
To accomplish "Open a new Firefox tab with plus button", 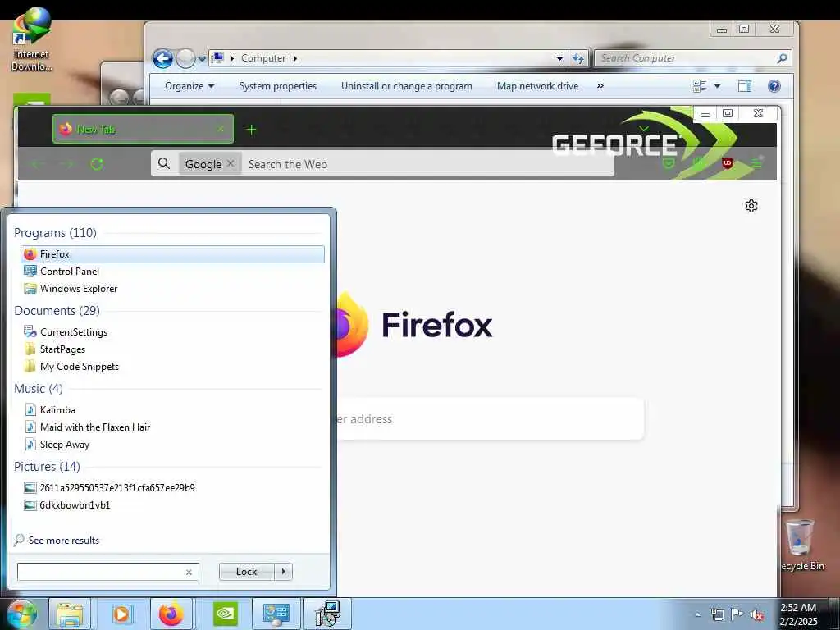I will point(251,129).
